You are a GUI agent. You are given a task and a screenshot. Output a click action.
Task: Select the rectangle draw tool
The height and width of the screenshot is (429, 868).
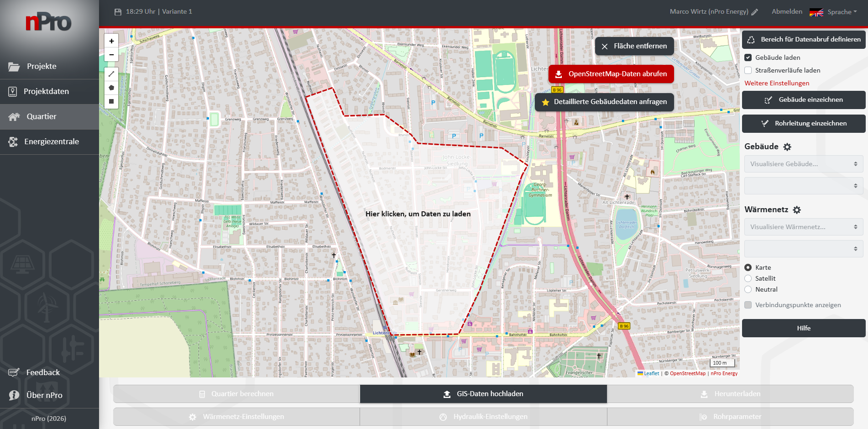(111, 101)
